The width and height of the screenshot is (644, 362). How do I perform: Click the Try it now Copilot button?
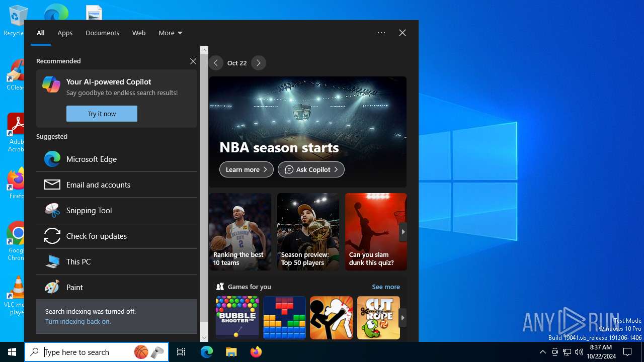point(102,114)
